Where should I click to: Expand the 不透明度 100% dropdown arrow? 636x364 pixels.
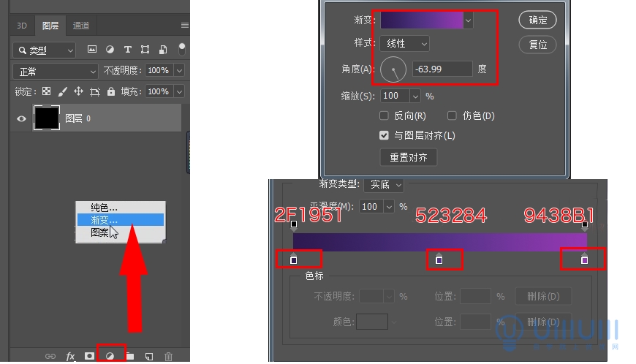pos(179,70)
